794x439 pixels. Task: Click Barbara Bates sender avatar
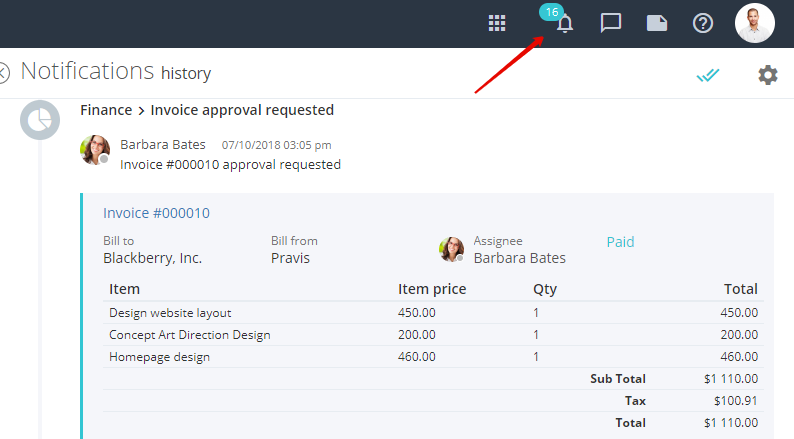tap(95, 150)
